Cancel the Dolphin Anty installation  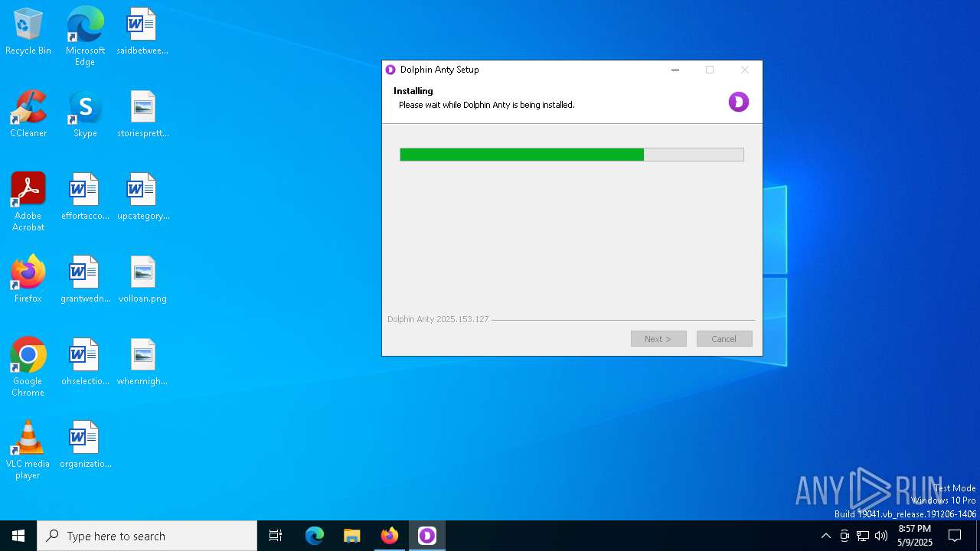[x=724, y=339]
